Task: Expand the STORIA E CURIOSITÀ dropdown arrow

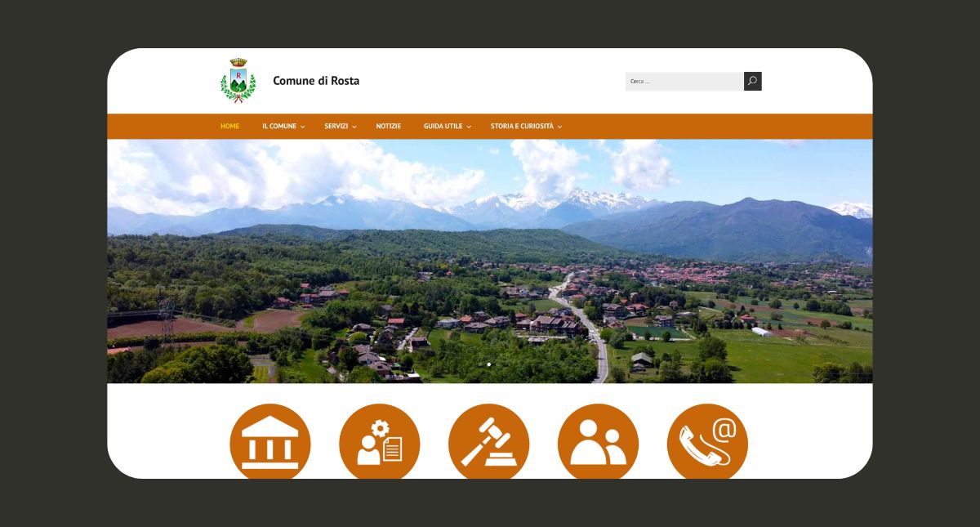Action: click(x=559, y=127)
